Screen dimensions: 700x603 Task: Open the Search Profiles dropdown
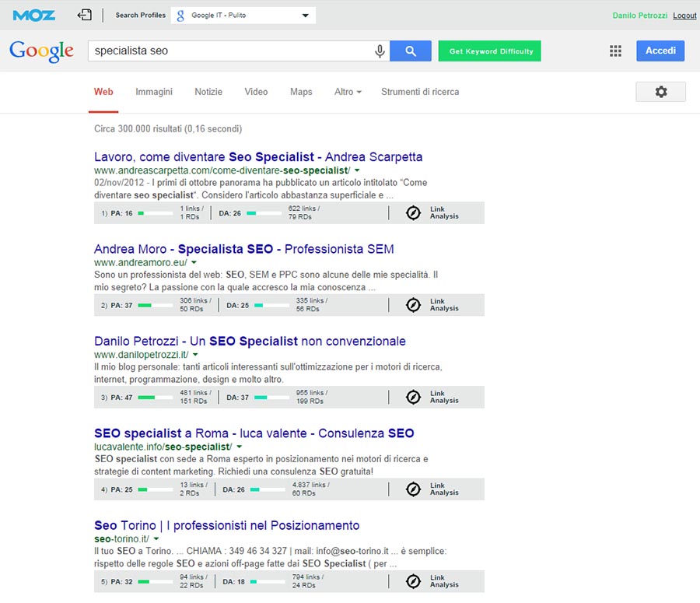tap(243, 16)
